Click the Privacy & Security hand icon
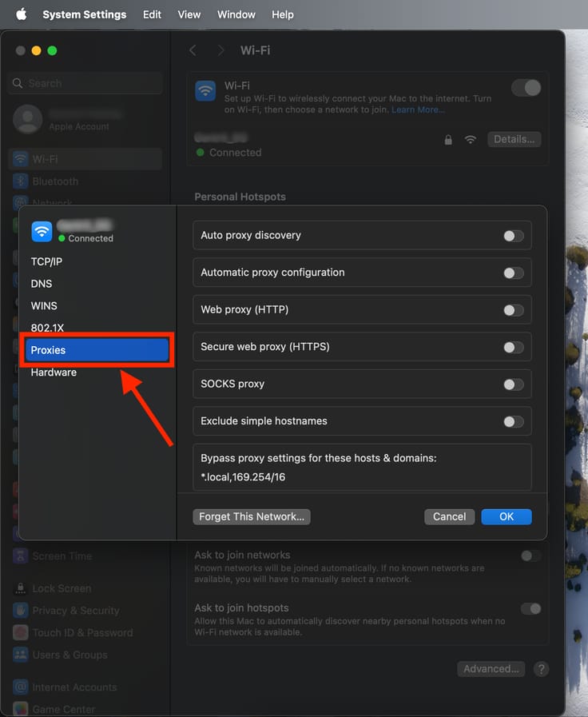The height and width of the screenshot is (717, 588). [21, 610]
